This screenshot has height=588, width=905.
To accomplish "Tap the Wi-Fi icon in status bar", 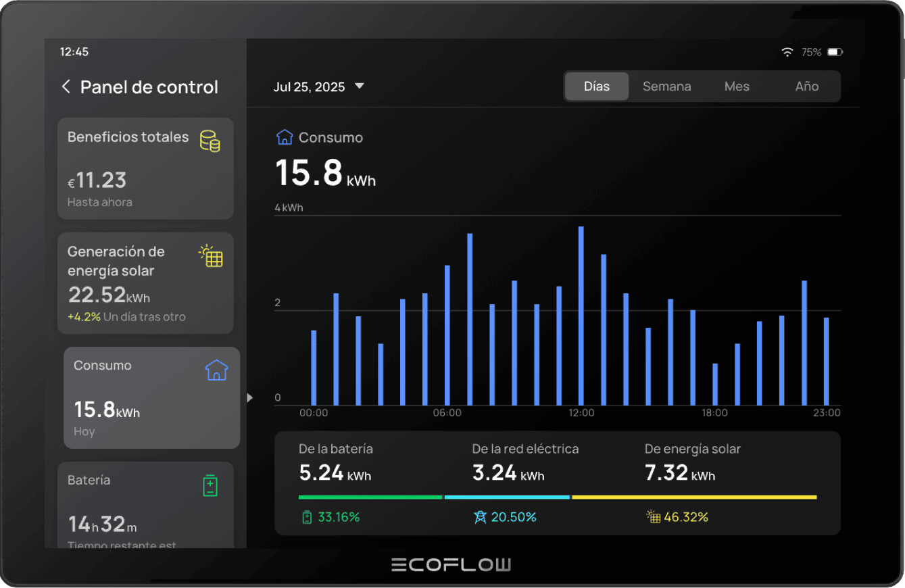I will click(x=787, y=52).
